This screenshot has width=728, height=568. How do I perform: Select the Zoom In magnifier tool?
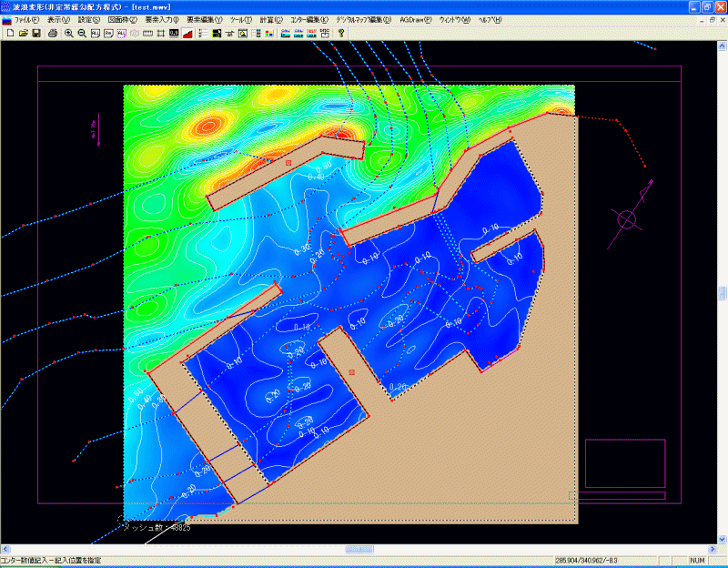pyautogui.click(x=69, y=33)
